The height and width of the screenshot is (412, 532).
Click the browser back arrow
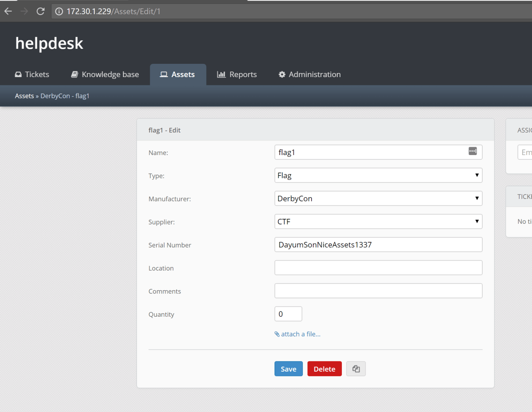8,12
